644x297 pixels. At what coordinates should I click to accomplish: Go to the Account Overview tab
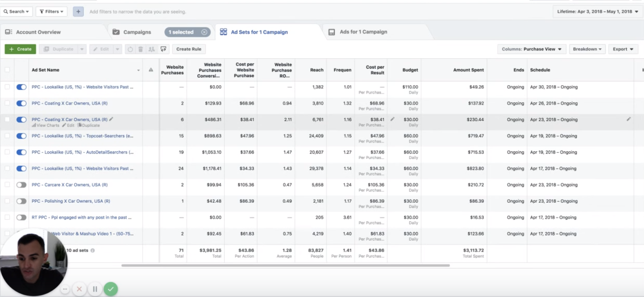[x=38, y=32]
